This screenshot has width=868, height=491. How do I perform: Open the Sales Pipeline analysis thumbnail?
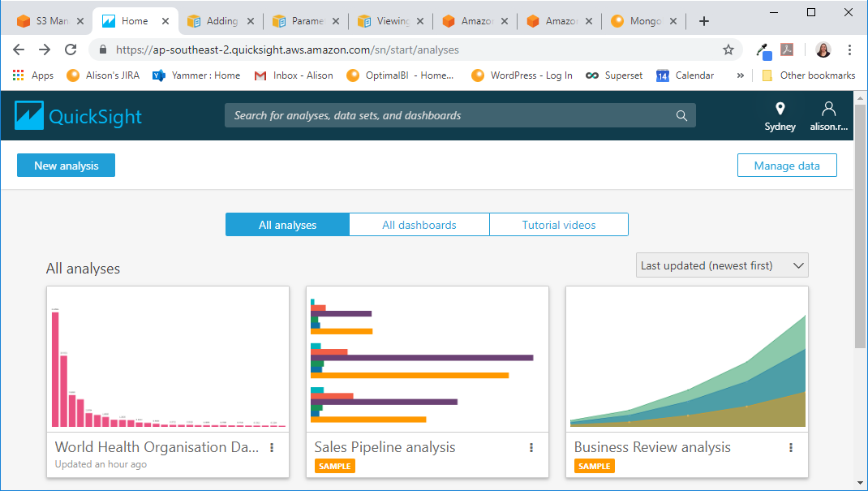(428, 360)
